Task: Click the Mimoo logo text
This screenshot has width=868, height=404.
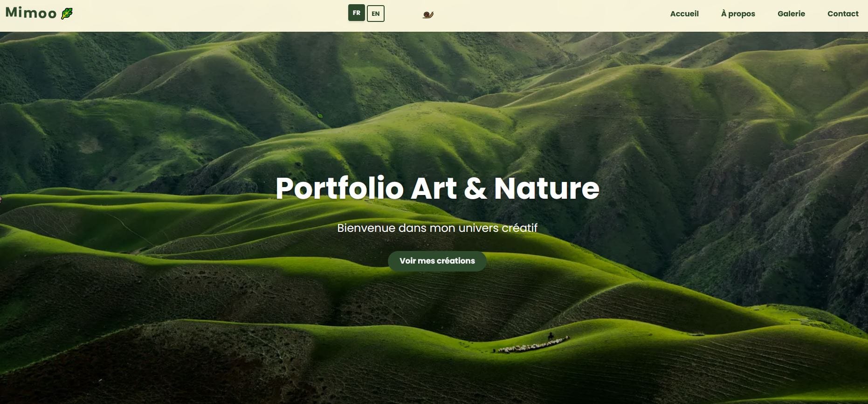Action: [x=31, y=13]
